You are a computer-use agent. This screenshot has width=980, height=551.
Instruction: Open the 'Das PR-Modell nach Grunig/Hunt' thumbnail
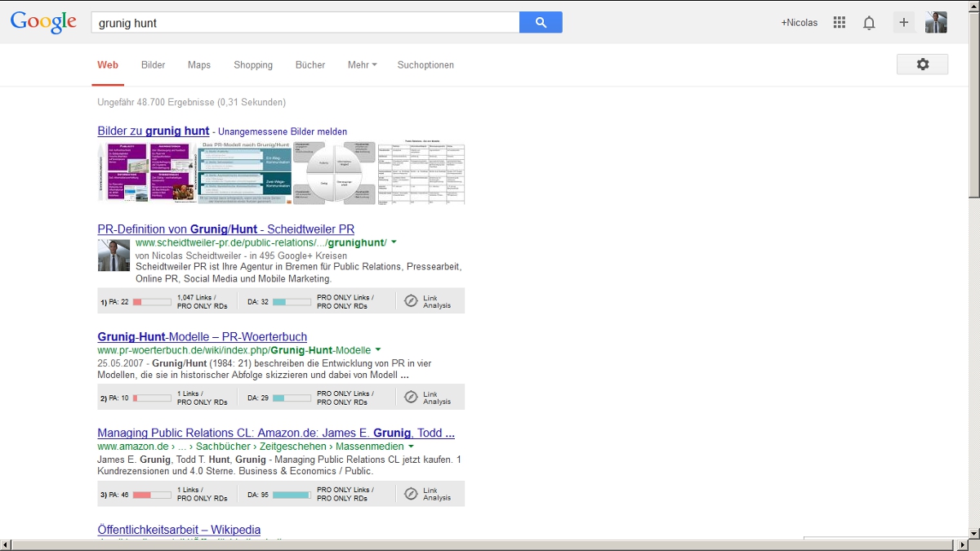(244, 172)
